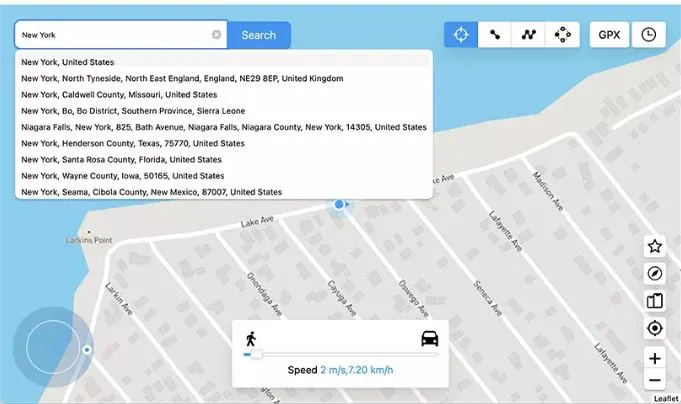Clear the New York search text
The height and width of the screenshot is (404, 681).
[x=216, y=35]
